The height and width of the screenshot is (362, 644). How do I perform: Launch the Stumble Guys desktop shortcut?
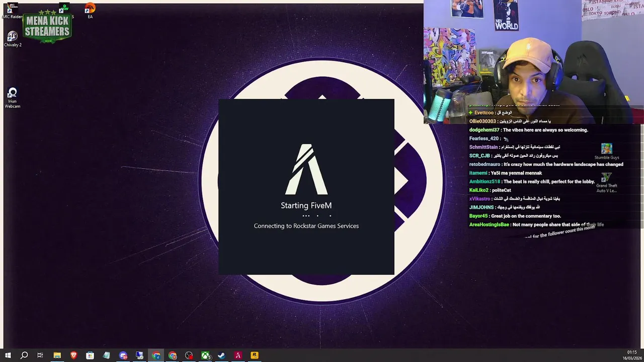click(x=607, y=151)
